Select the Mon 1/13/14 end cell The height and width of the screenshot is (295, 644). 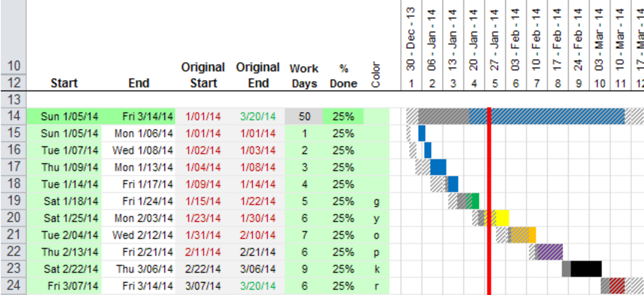[x=138, y=167]
